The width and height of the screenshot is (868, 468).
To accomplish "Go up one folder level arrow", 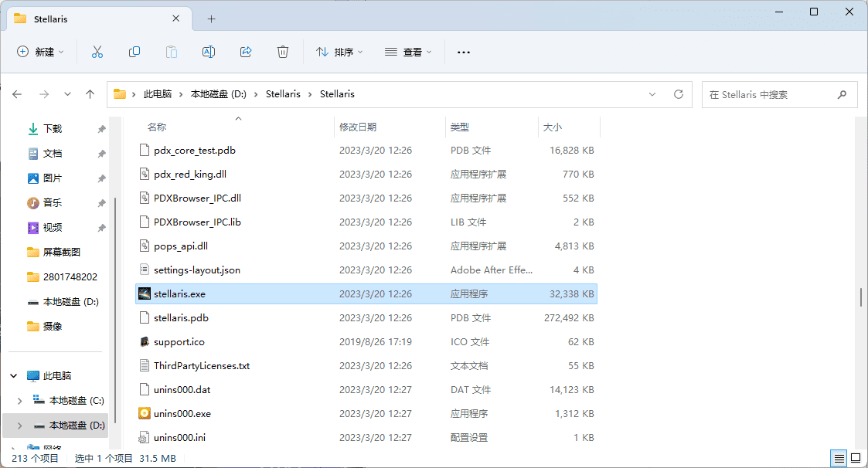I will point(90,94).
